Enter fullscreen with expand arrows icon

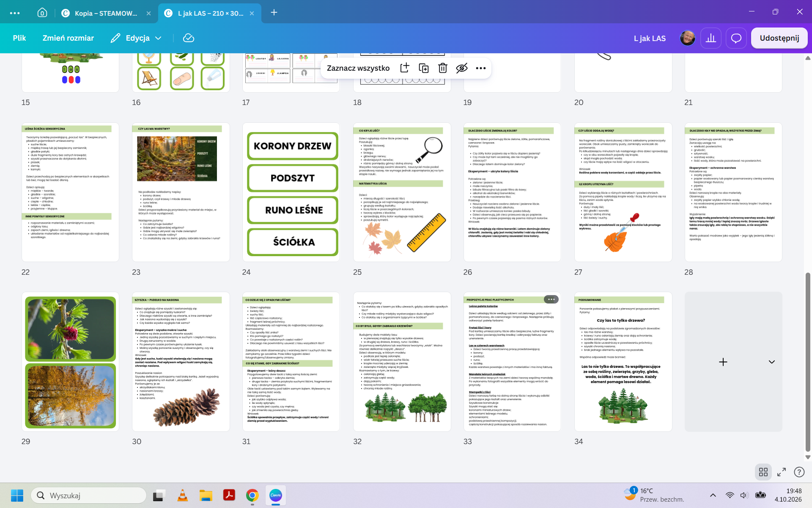pyautogui.click(x=782, y=472)
